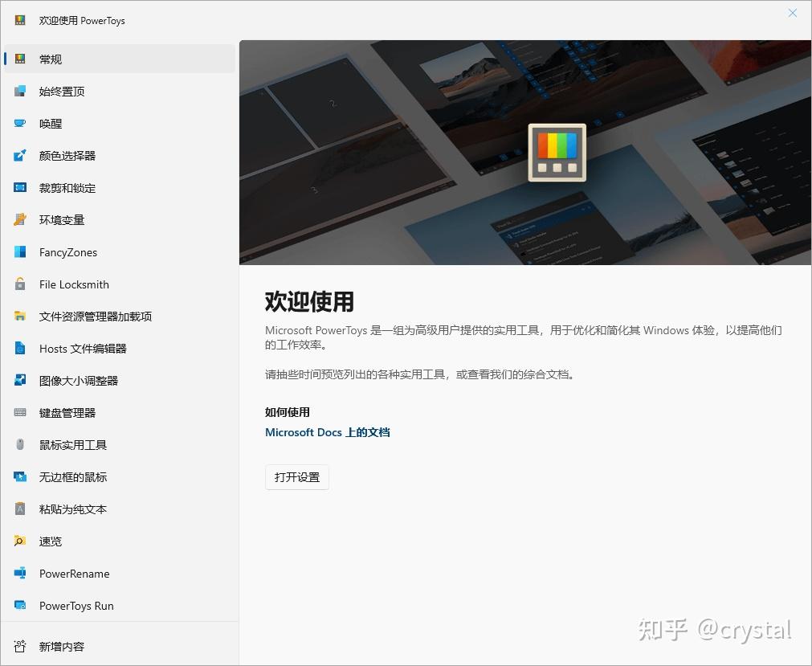Open the Microsoft Docs 上的文档 link

(327, 431)
